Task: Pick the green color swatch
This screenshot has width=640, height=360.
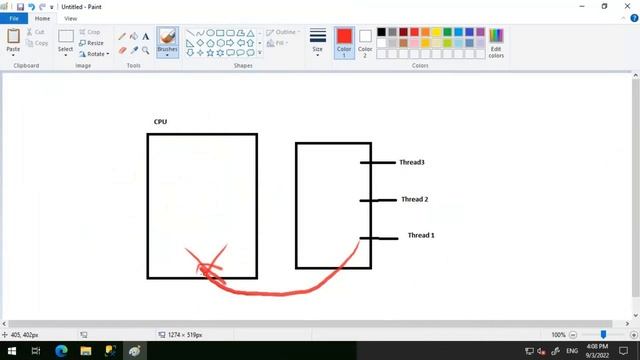Action: [x=447, y=32]
